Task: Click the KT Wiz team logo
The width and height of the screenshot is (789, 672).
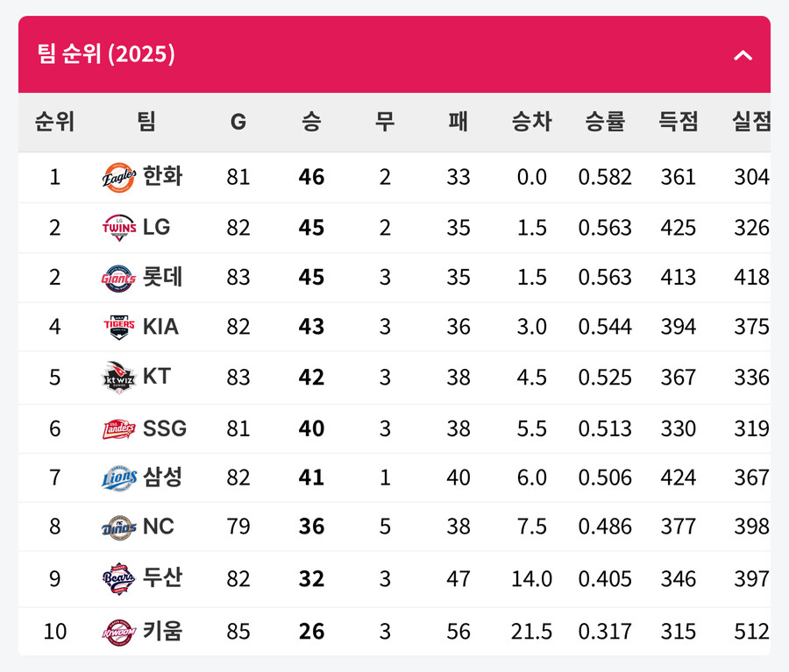Action: click(x=118, y=378)
